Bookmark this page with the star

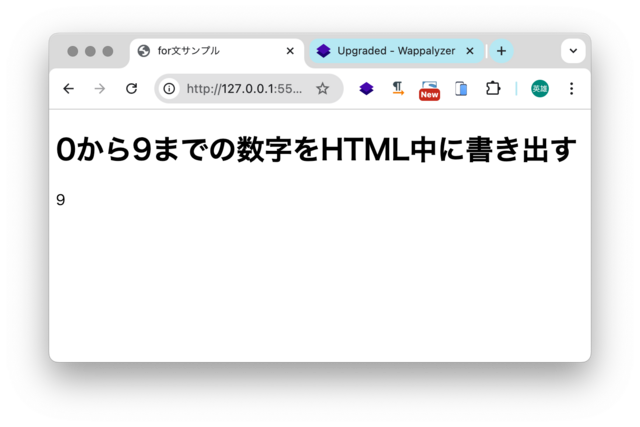(x=322, y=89)
